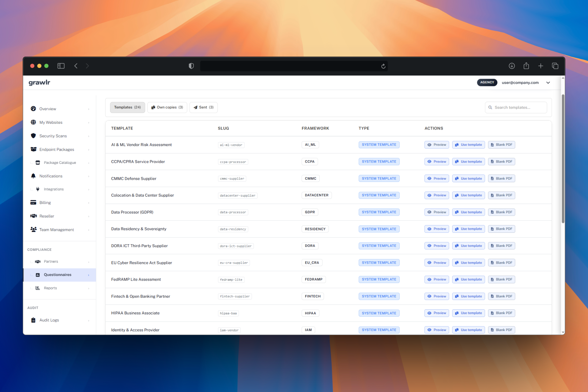
Task: Download Blank PDF for HIPAA Business Associate
Action: click(x=501, y=313)
